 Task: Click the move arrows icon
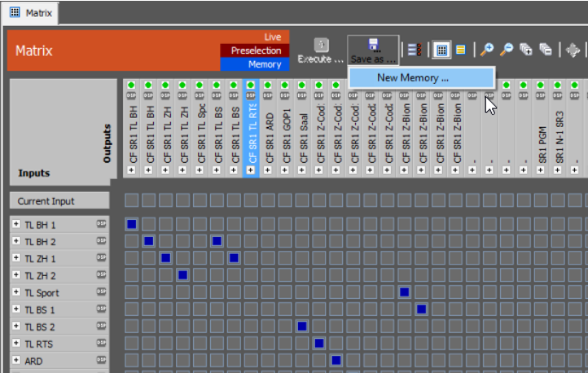coord(573,50)
